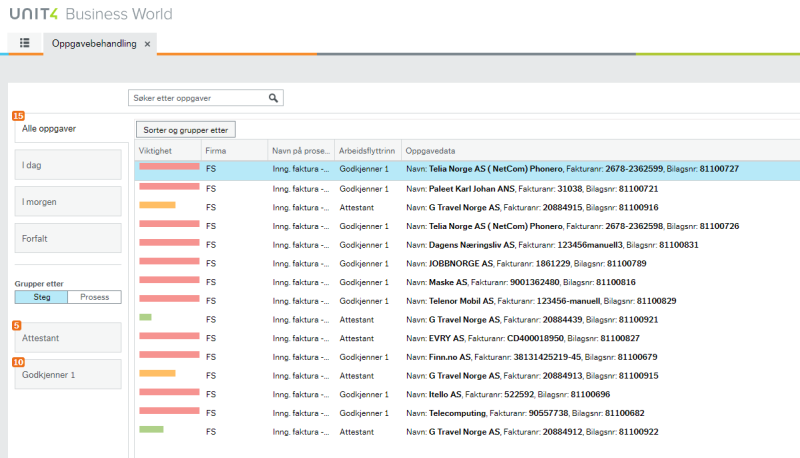Open the Telenor Mobil AS task
The image size is (800, 458).
pyautogui.click(x=467, y=301)
